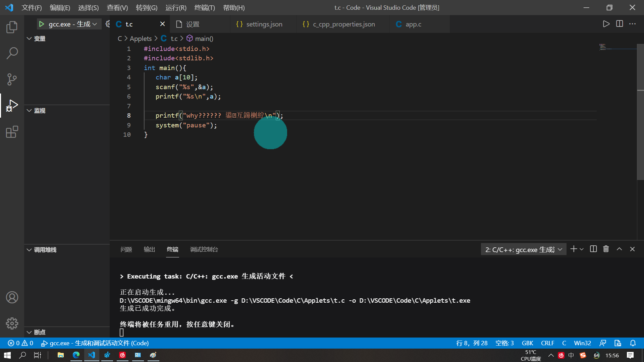Launch Microsoft Edge from the taskbar
This screenshot has width=644, height=362.
[x=76, y=355]
